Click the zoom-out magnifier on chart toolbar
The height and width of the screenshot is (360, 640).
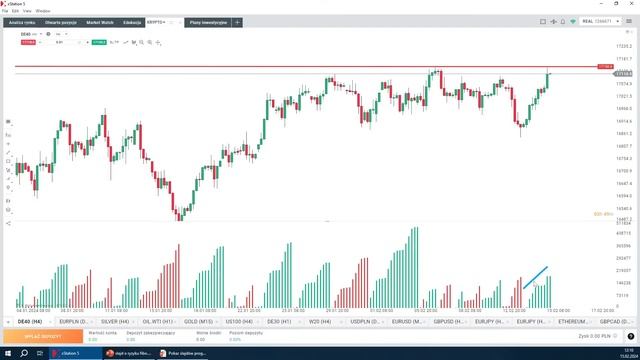point(142,42)
